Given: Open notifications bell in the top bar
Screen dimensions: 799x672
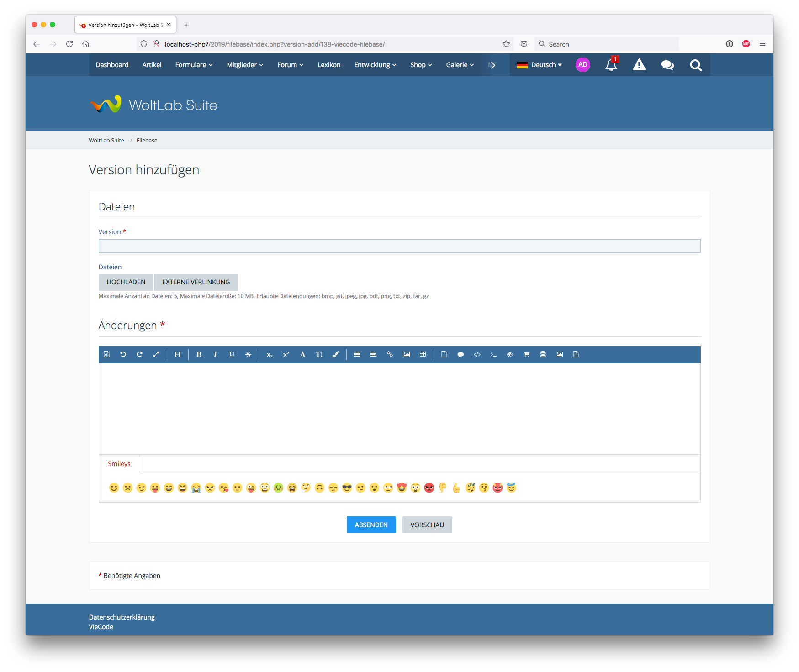Looking at the screenshot, I should click(x=611, y=65).
